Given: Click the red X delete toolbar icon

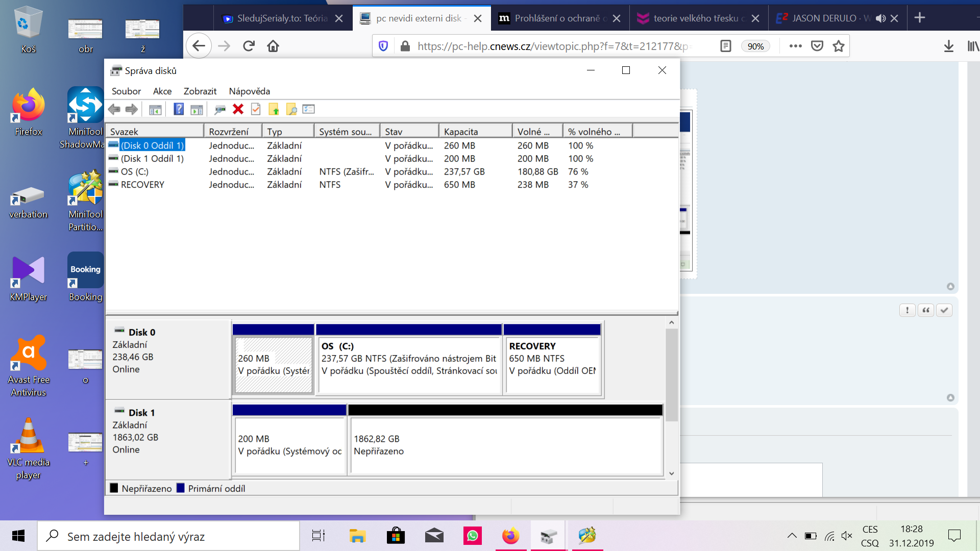Looking at the screenshot, I should coord(238,109).
